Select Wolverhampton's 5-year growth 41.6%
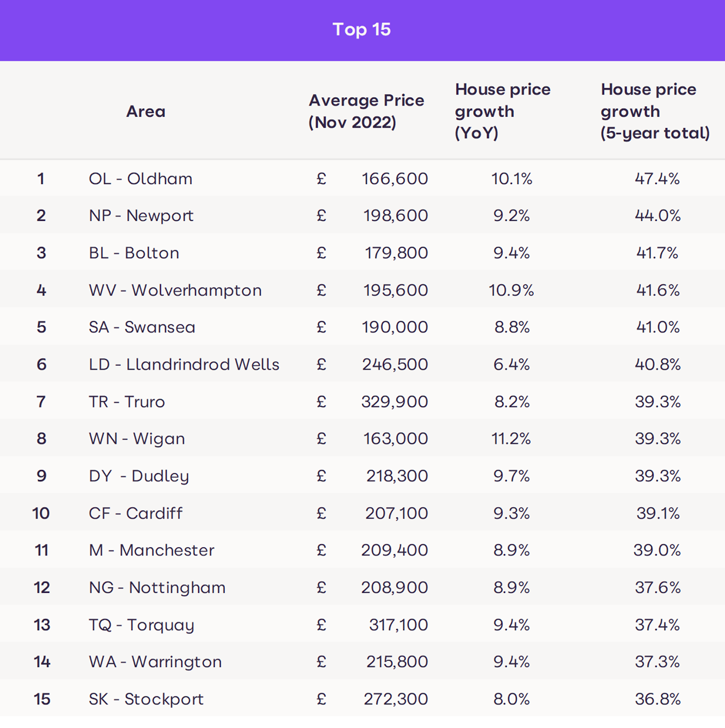 click(658, 290)
